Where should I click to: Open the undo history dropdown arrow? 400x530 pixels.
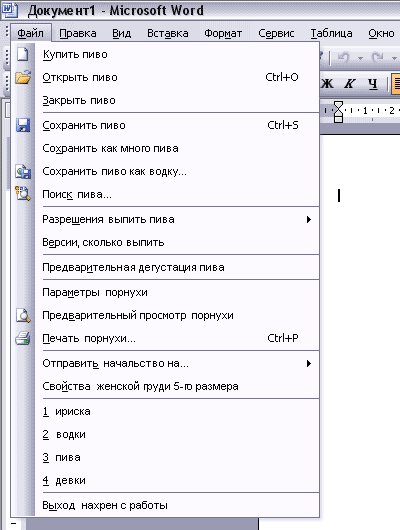pos(360,58)
